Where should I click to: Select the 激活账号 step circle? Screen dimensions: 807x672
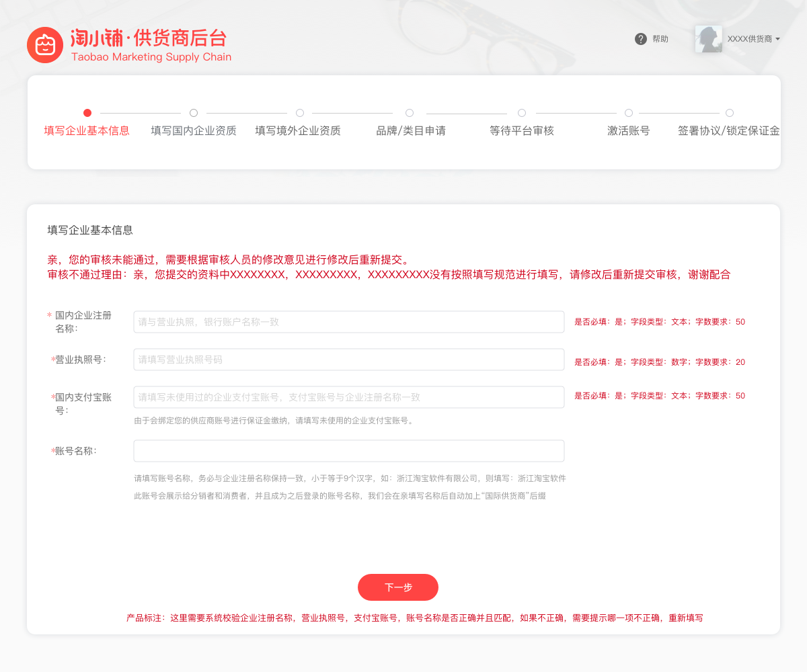pyautogui.click(x=629, y=113)
